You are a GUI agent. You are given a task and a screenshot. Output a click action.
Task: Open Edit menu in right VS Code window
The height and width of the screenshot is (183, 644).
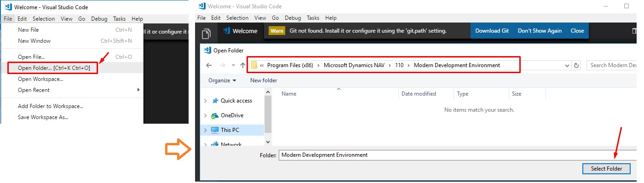pos(216,18)
